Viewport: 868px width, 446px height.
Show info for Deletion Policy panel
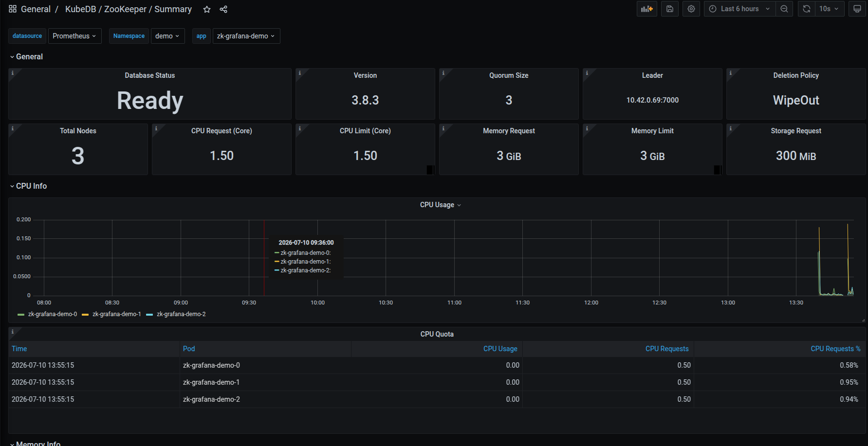731,73
